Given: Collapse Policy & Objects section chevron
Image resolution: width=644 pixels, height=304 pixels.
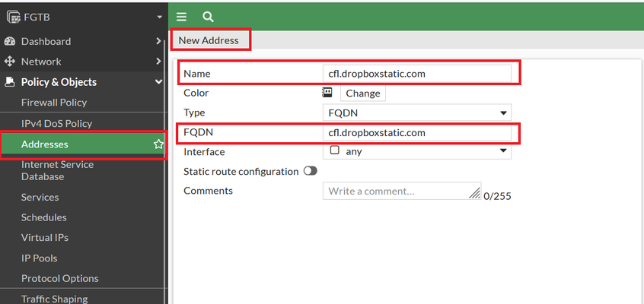Looking at the screenshot, I should (x=158, y=82).
